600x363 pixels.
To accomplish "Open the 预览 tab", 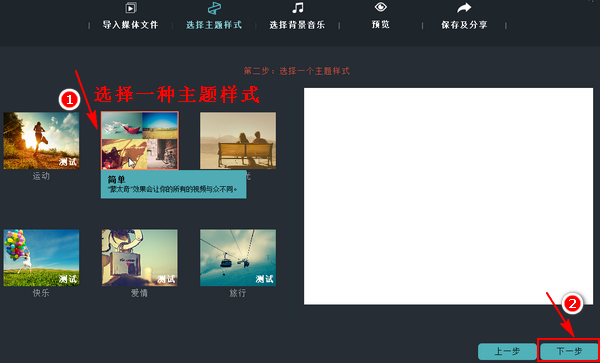I will 380,25.
